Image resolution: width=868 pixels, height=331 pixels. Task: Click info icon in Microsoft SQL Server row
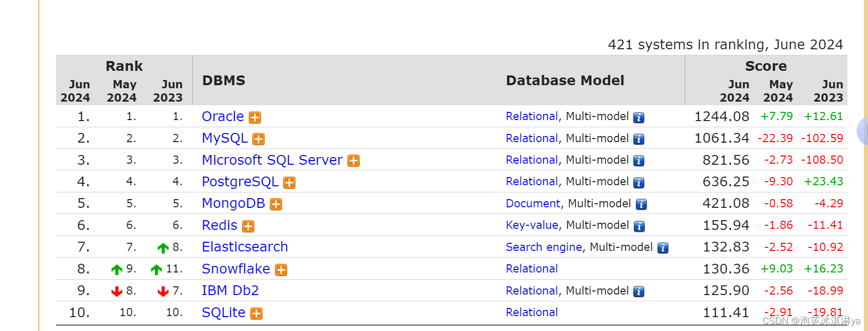pyautogui.click(x=639, y=161)
